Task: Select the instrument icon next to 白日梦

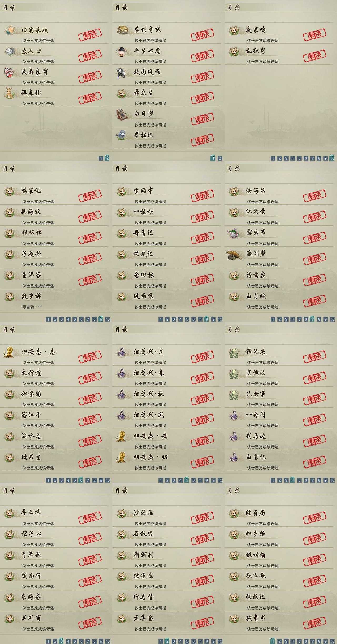Action: click(x=122, y=114)
